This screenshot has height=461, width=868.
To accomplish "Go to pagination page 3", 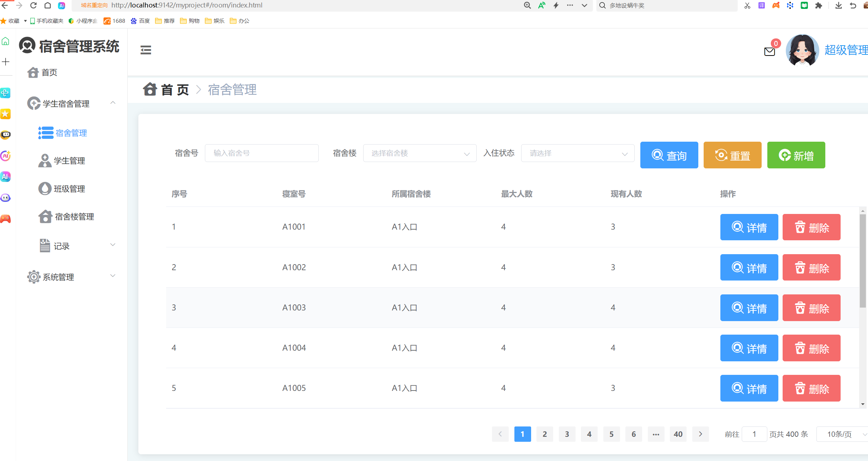I will 567,434.
